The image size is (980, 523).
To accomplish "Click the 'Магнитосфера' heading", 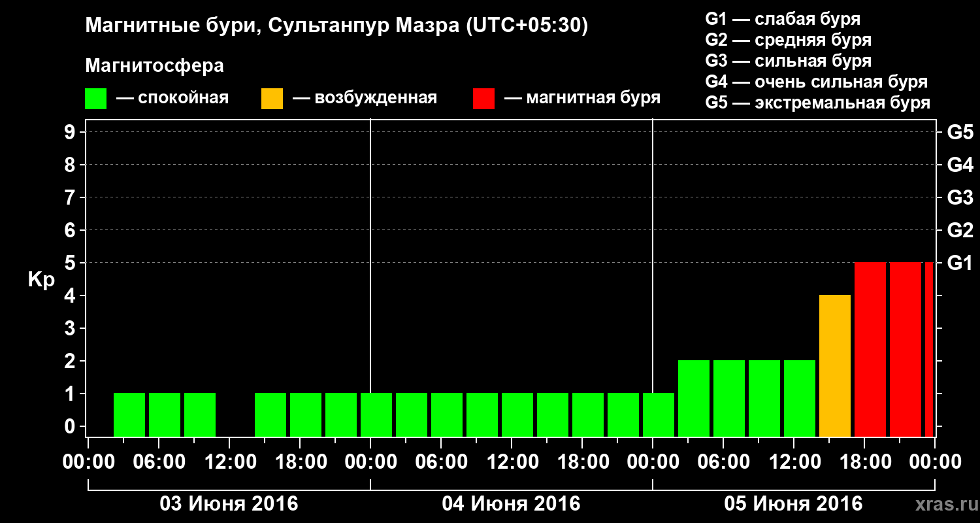I will tap(155, 66).
